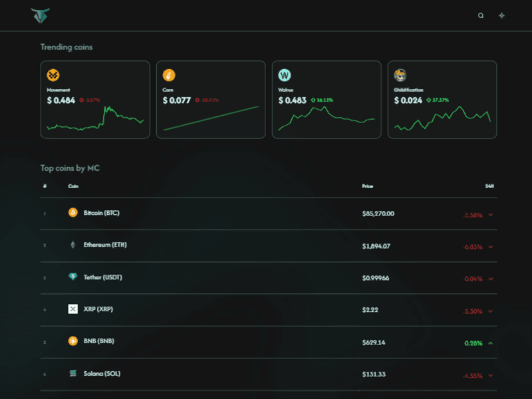Click Solana's -4.55% change value

473,376
